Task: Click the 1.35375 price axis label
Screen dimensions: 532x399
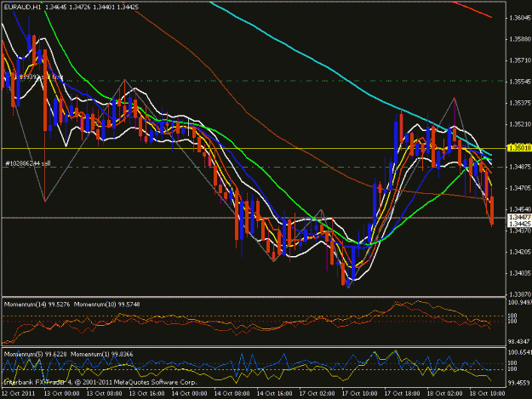Action: click(520, 103)
